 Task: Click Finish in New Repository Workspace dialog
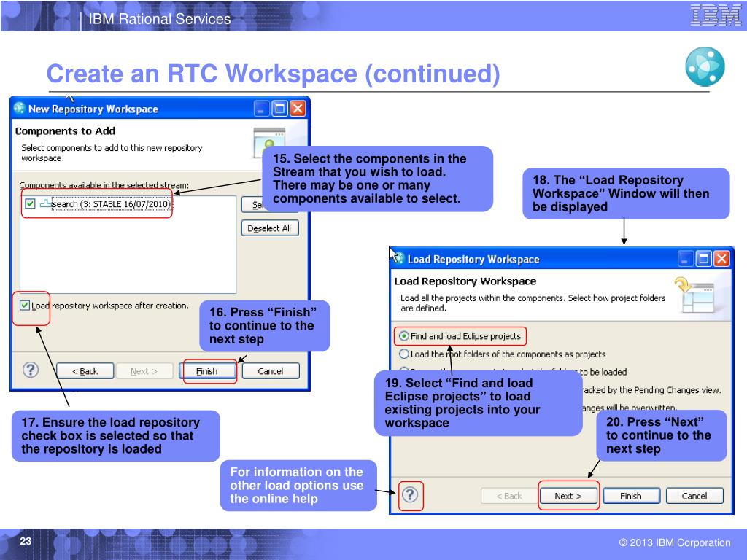(207, 371)
